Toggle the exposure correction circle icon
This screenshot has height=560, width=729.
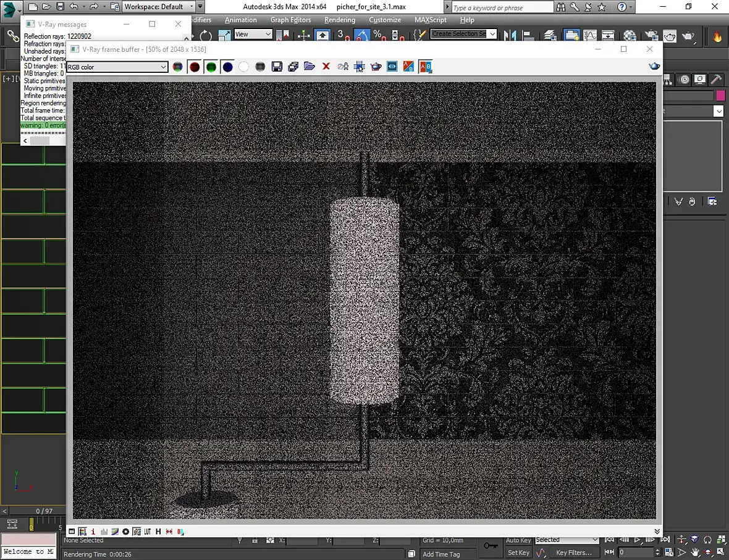click(125, 532)
